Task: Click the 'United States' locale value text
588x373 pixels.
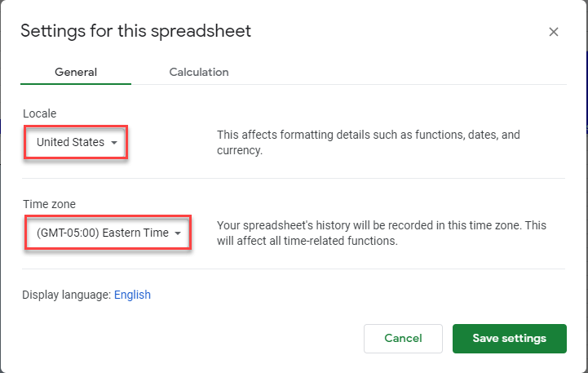Action: click(x=70, y=142)
